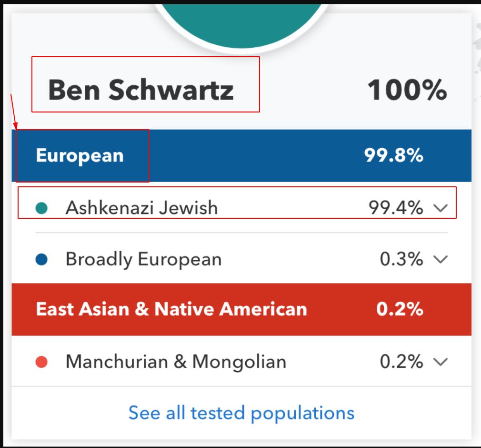Click 0.2% in the red header
The width and height of the screenshot is (481, 448).
click(400, 309)
